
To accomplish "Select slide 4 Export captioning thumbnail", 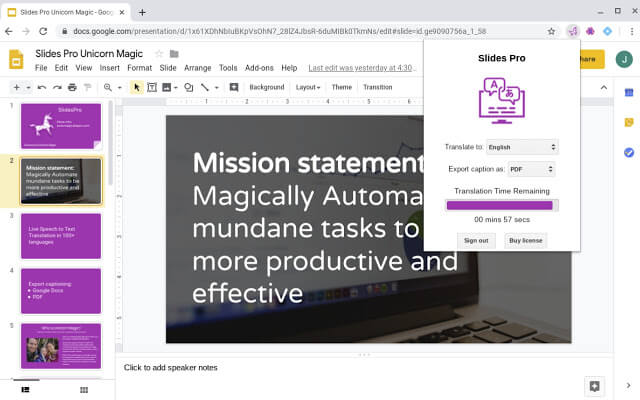I will (61, 291).
